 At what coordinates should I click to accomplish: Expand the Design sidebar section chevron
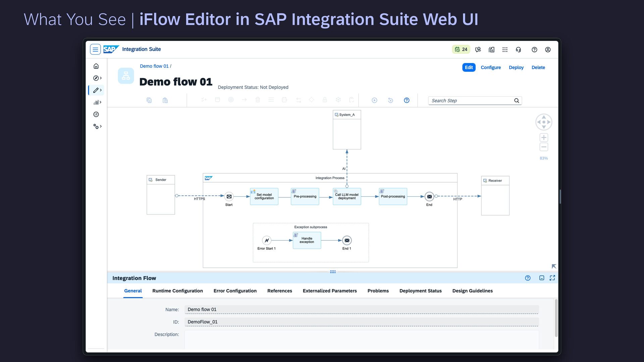(x=101, y=90)
